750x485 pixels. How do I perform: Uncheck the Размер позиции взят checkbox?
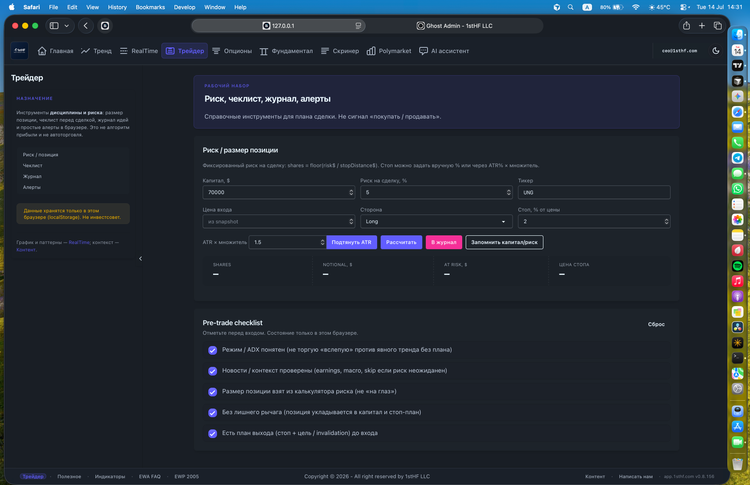click(212, 392)
